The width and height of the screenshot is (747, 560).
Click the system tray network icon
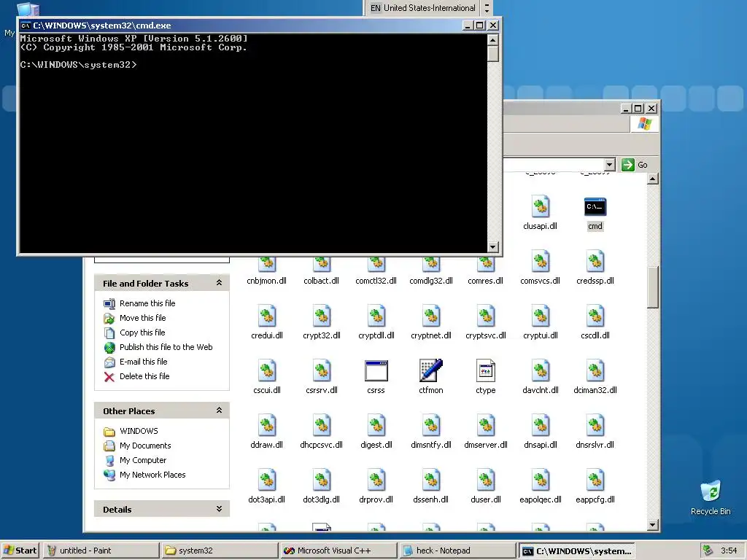tap(708, 551)
